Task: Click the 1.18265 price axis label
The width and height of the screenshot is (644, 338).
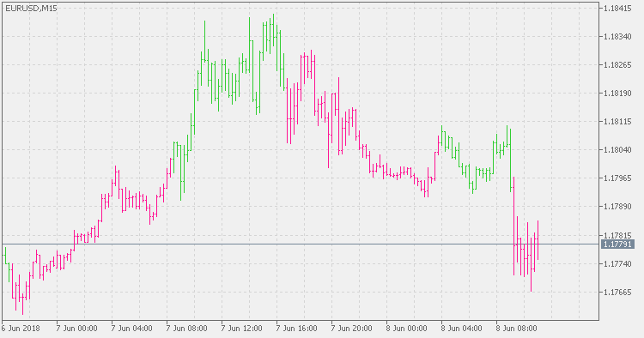Action: 617,65
